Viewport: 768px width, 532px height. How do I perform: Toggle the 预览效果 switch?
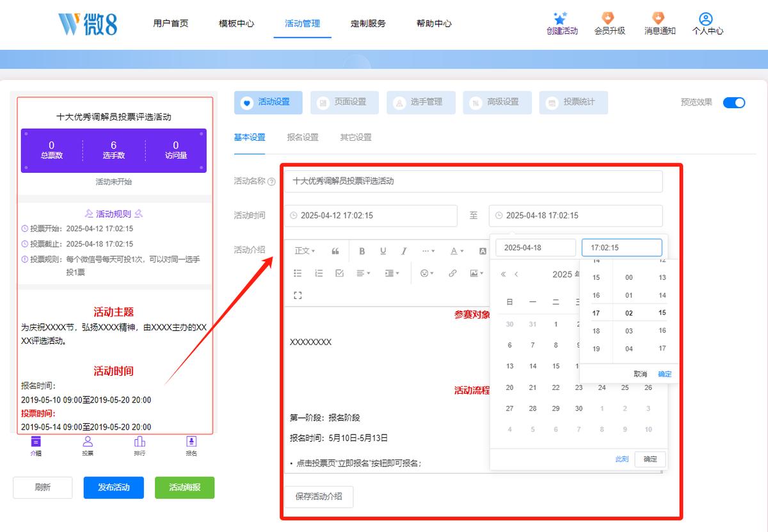tap(734, 102)
